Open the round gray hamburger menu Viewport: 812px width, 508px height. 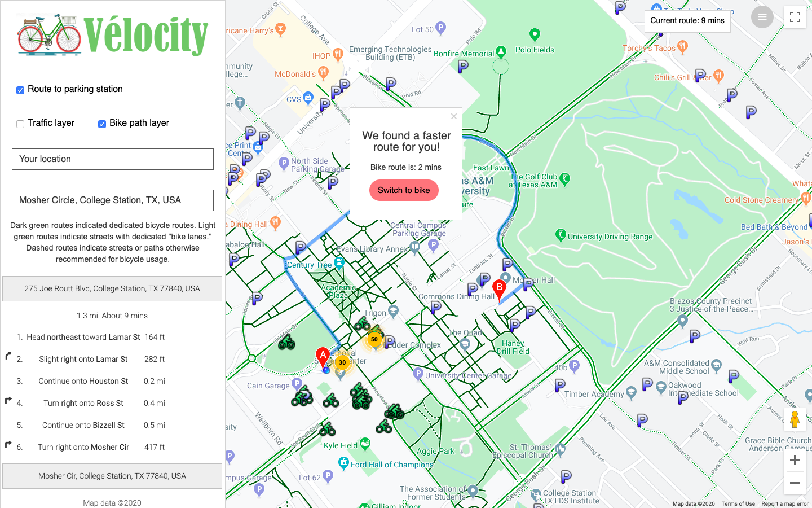pos(762,17)
